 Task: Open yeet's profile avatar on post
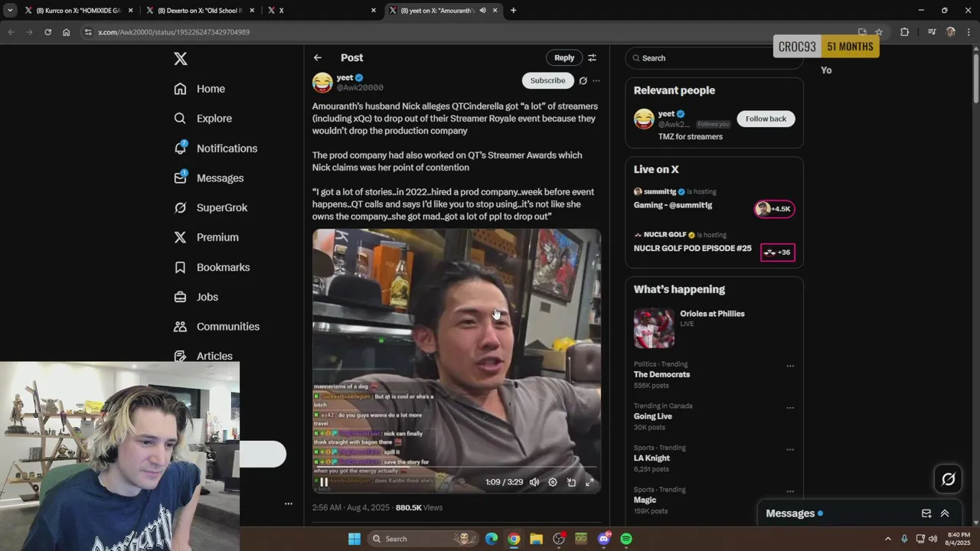tap(322, 83)
